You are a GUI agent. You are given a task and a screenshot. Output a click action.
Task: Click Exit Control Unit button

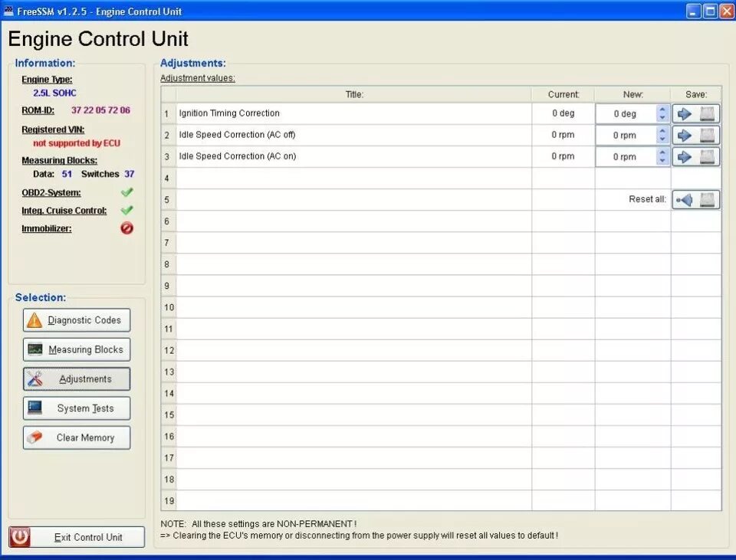[x=77, y=537]
